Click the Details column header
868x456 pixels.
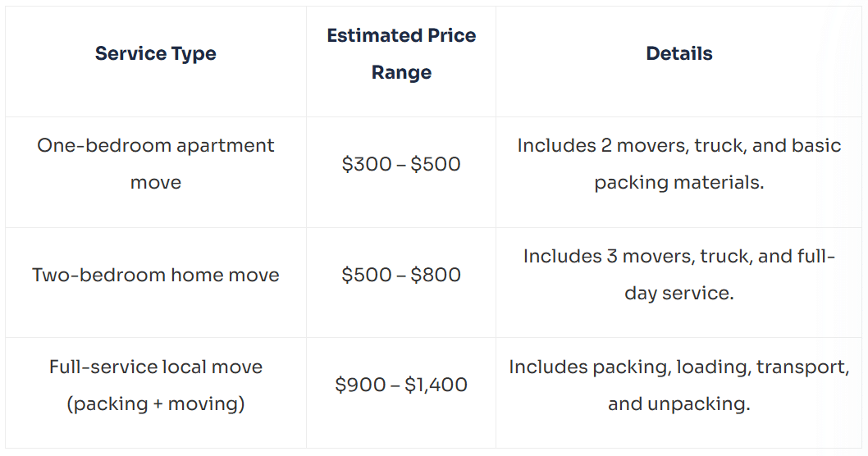(x=679, y=53)
